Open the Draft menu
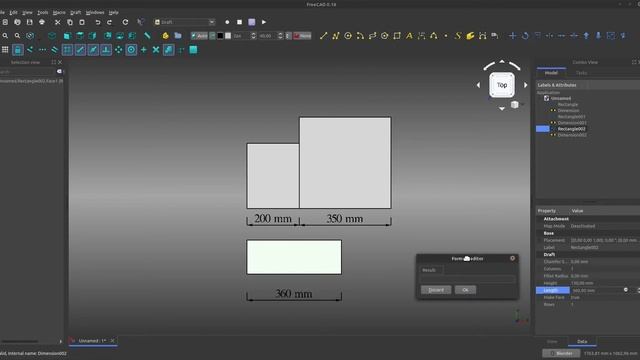The width and height of the screenshot is (640, 360). [x=76, y=13]
